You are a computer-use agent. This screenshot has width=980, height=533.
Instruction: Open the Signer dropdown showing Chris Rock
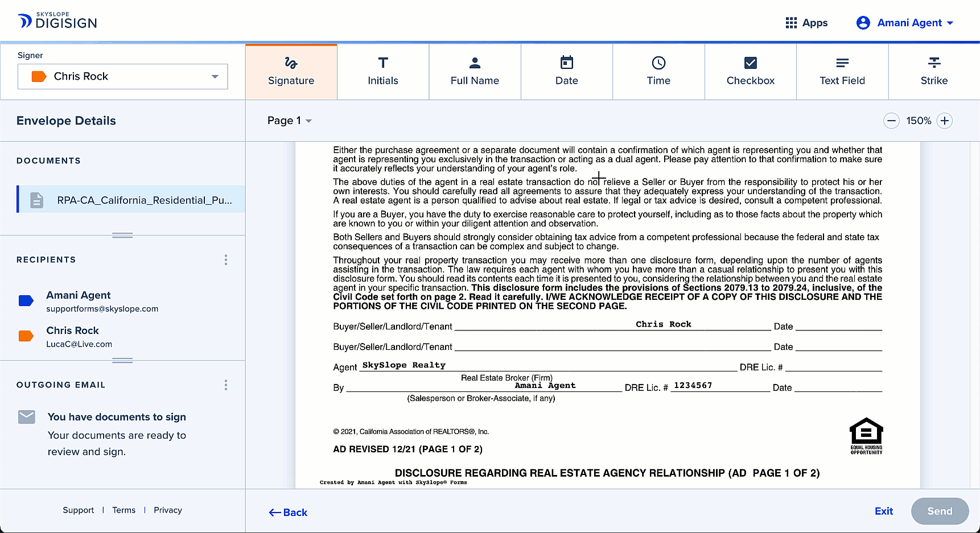click(123, 76)
